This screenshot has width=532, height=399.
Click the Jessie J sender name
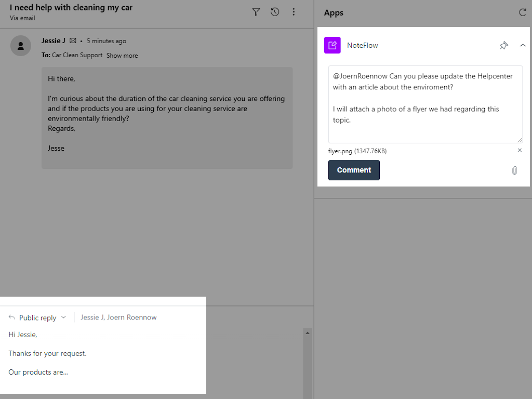point(53,41)
